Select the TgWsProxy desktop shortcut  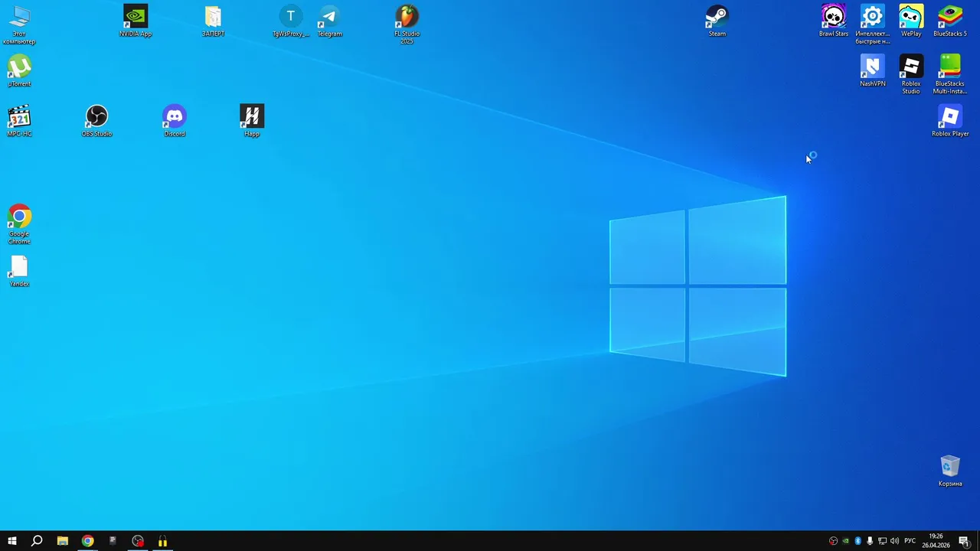tap(291, 21)
